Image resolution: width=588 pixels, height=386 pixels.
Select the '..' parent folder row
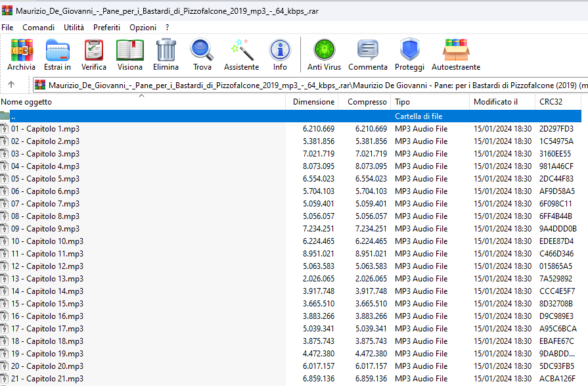290,116
